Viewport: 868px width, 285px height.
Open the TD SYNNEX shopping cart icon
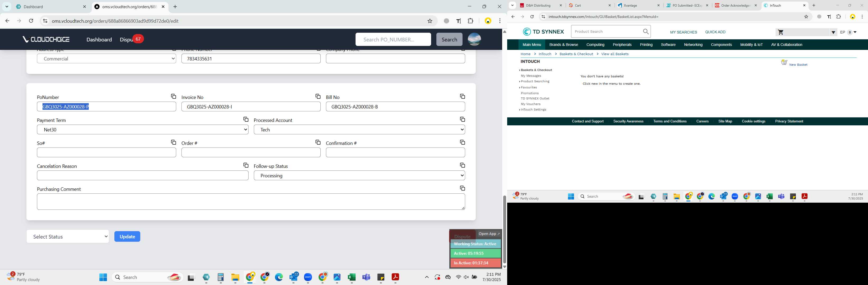coord(780,32)
